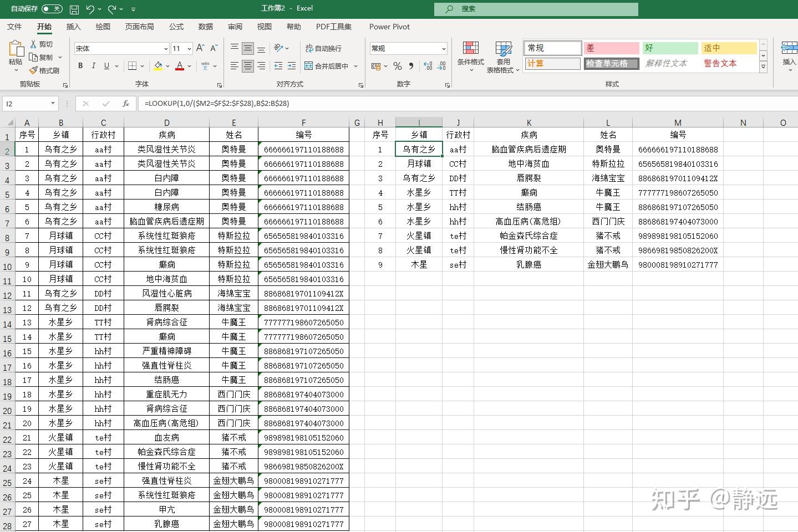Click the Save disk icon

click(x=74, y=9)
